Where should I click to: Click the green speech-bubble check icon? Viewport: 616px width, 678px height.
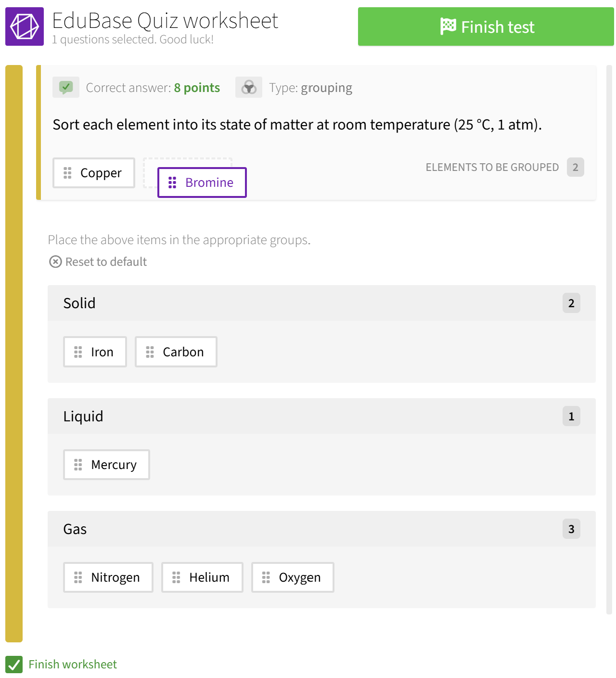66,87
